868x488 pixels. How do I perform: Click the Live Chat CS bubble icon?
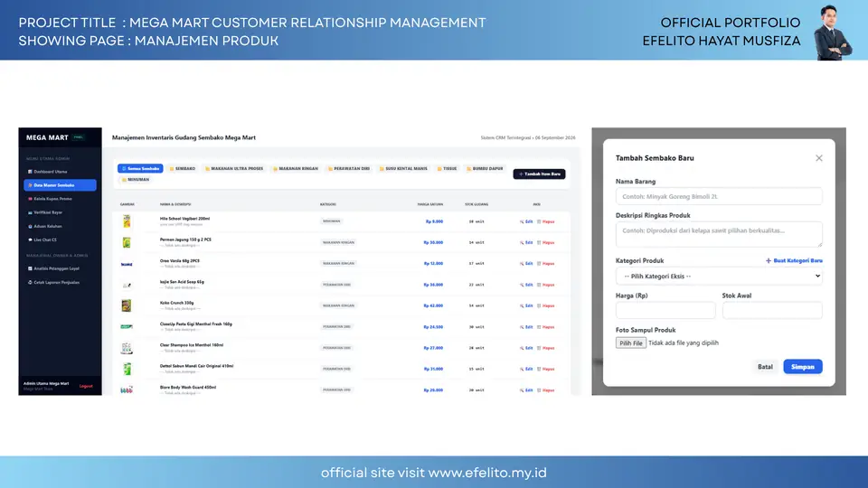(30, 240)
